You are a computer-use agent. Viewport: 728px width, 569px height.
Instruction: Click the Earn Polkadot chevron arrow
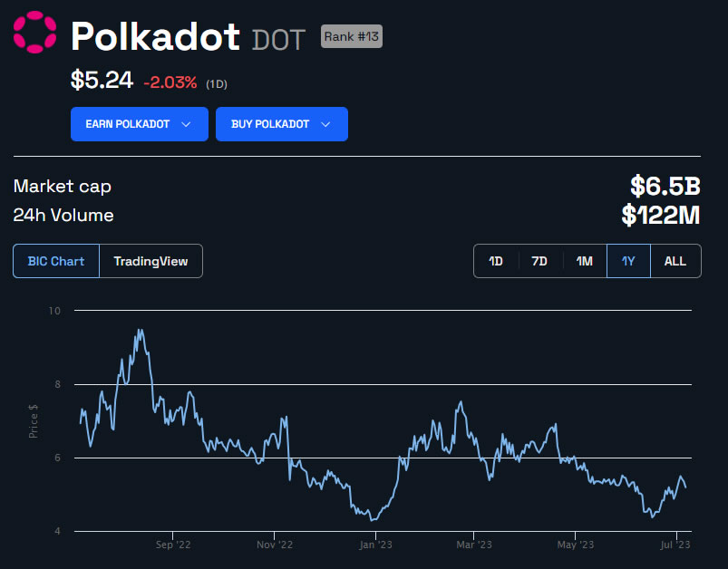186,124
